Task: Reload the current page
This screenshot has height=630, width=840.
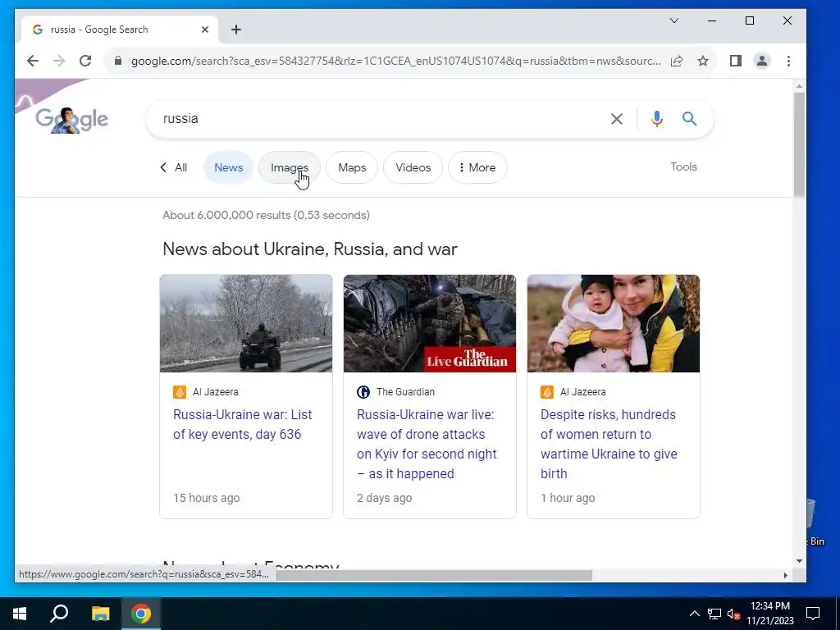Action: 85,61
